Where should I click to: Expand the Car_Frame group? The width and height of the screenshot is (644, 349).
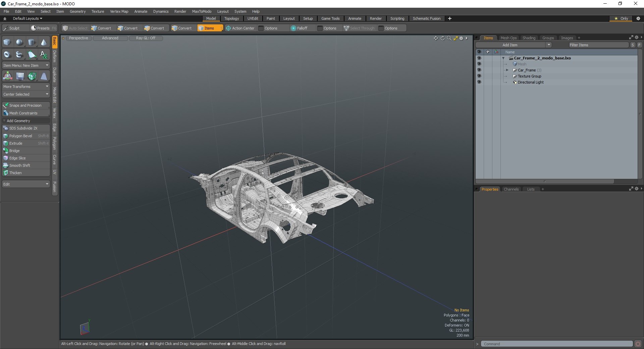(507, 70)
